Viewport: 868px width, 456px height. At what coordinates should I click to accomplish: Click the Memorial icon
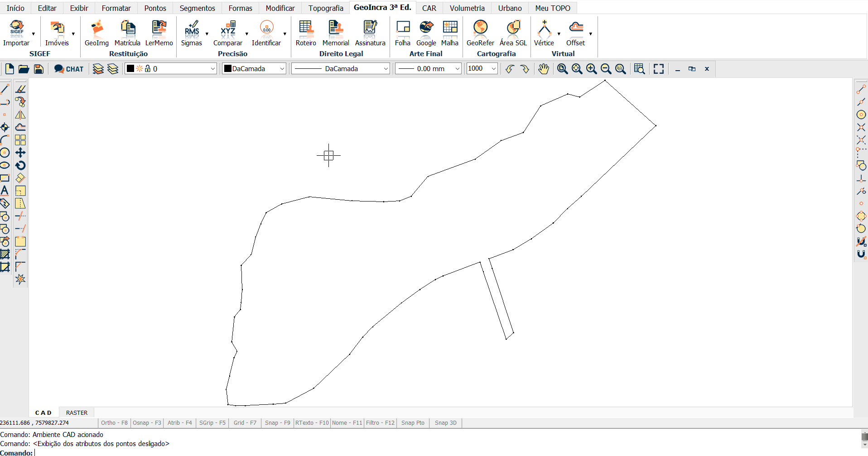pyautogui.click(x=335, y=33)
